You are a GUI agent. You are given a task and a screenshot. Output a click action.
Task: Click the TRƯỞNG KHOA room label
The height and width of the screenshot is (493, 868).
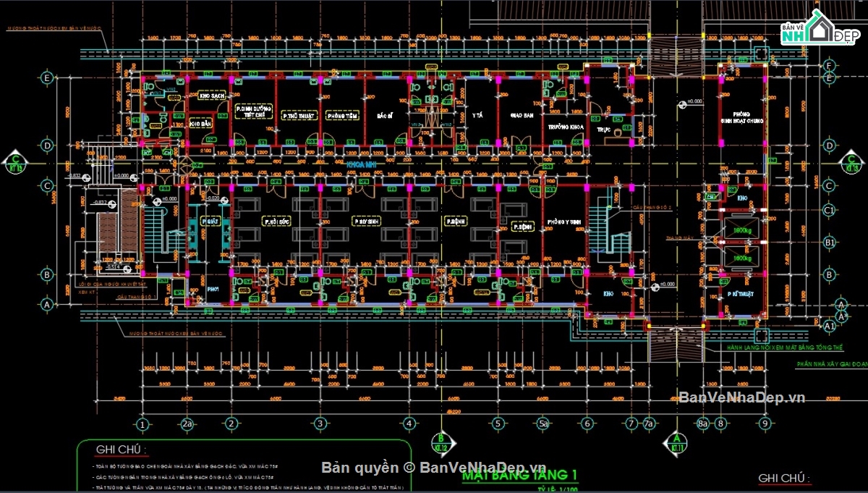pyautogui.click(x=565, y=127)
